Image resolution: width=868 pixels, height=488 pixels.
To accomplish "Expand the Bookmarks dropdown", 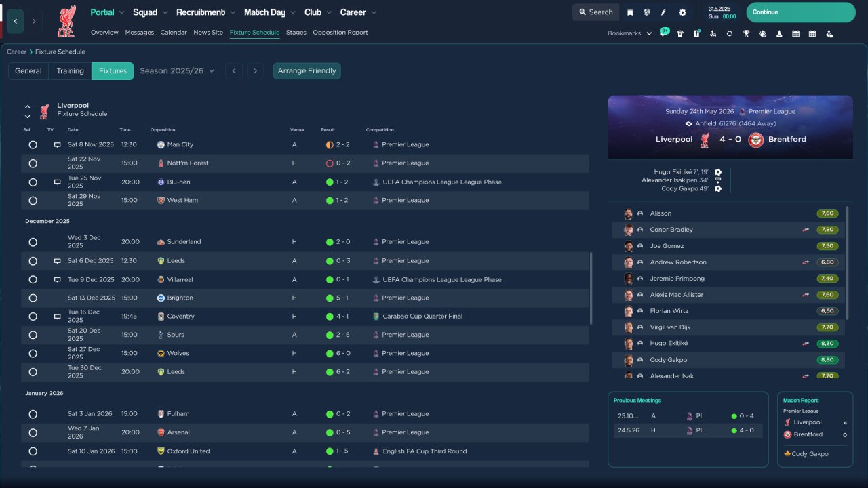I will (x=629, y=33).
